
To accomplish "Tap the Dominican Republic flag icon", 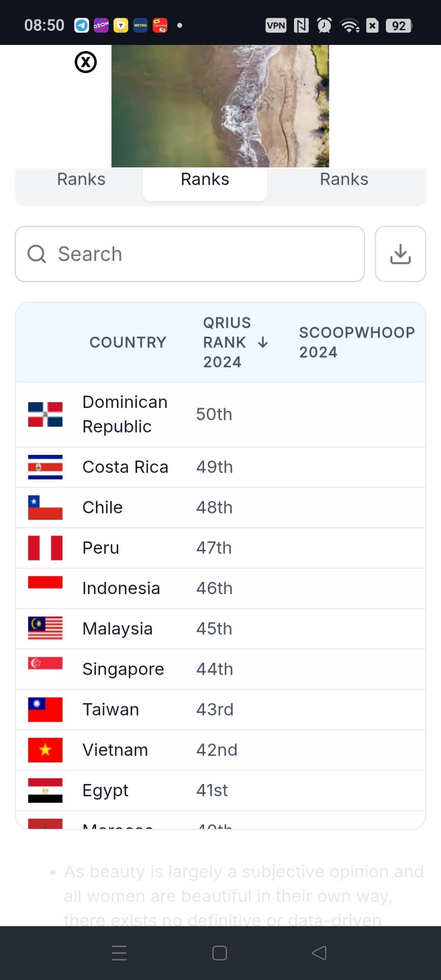I will [45, 414].
